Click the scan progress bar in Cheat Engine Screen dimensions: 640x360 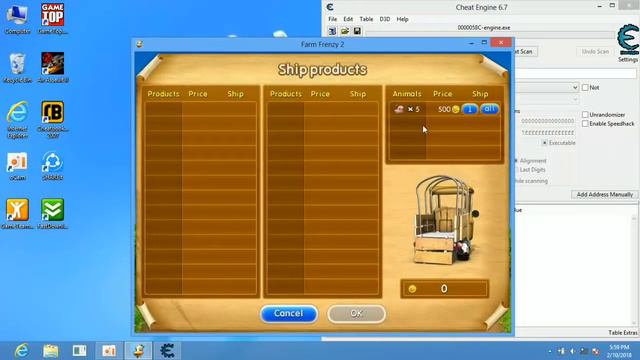[490, 33]
